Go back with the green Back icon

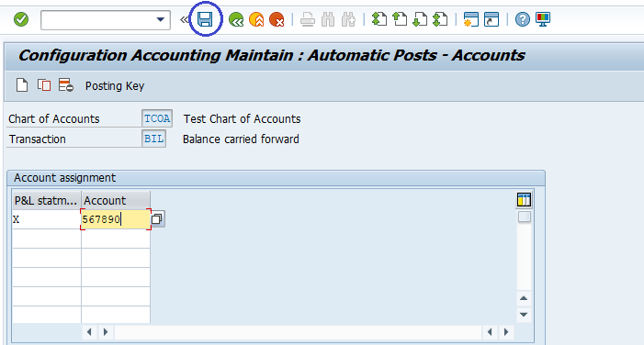(x=236, y=19)
